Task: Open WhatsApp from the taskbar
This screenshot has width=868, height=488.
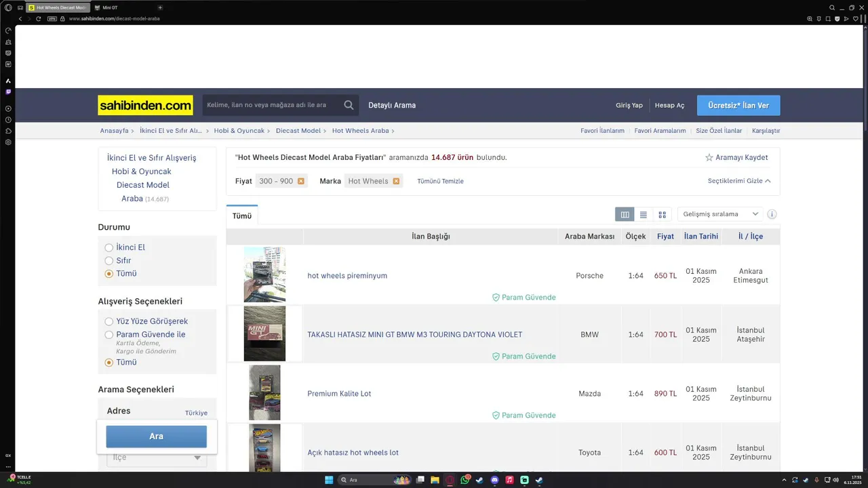Action: [465, 480]
